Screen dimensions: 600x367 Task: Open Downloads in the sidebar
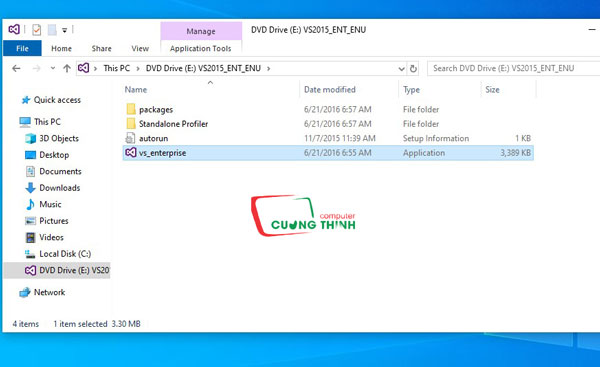(x=60, y=188)
